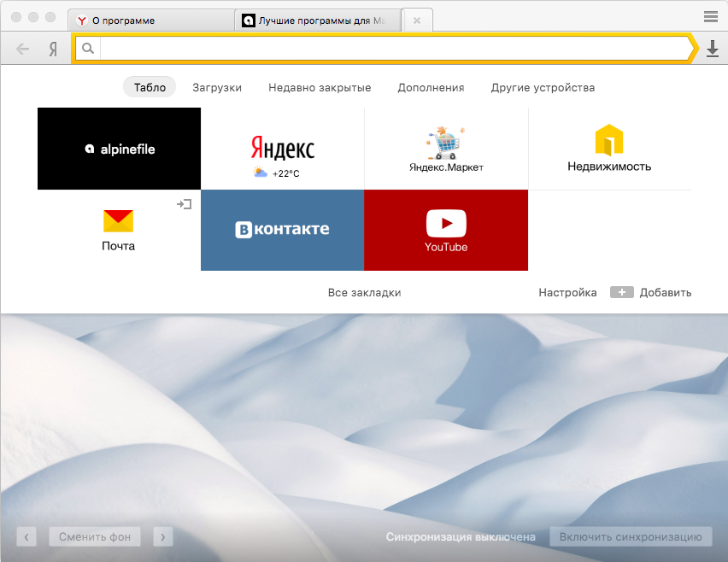Select the Табло section
The image size is (728, 562).
tap(150, 87)
